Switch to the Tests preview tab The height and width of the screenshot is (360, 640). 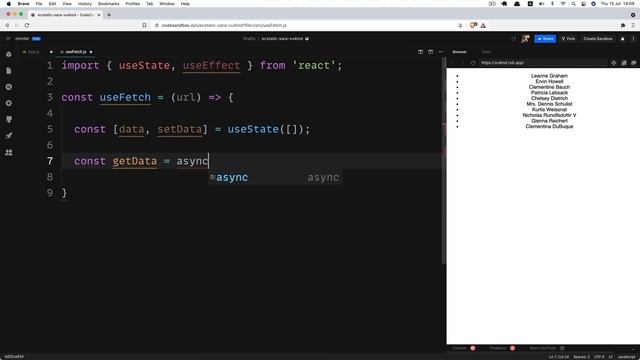point(486,52)
